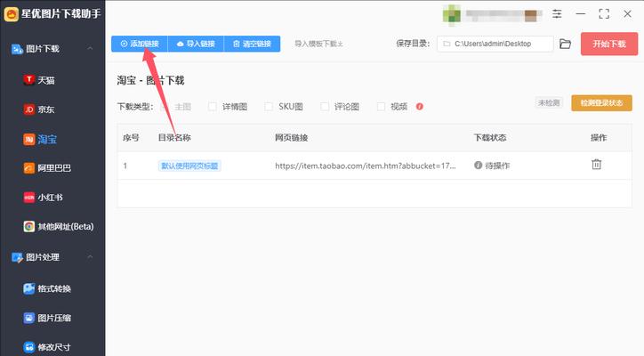Click the 未检测 status label

[549, 102]
